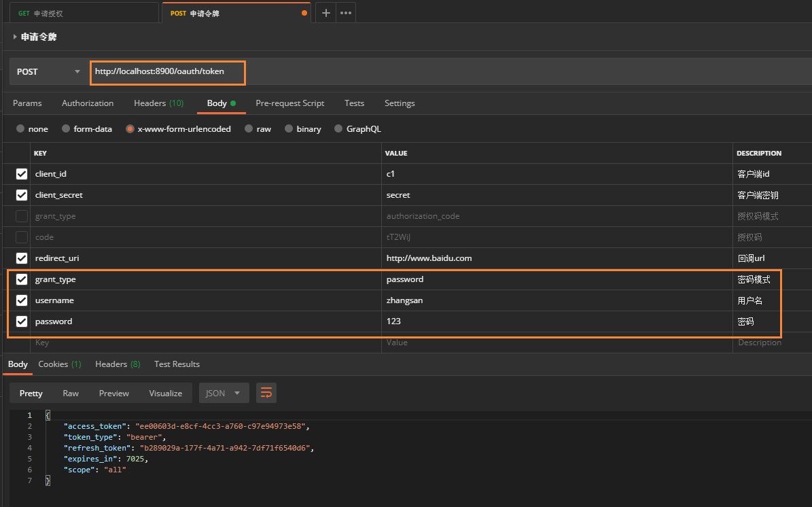Open the Headers (10) request tab
Image resolution: width=812 pixels, height=507 pixels.
[158, 103]
